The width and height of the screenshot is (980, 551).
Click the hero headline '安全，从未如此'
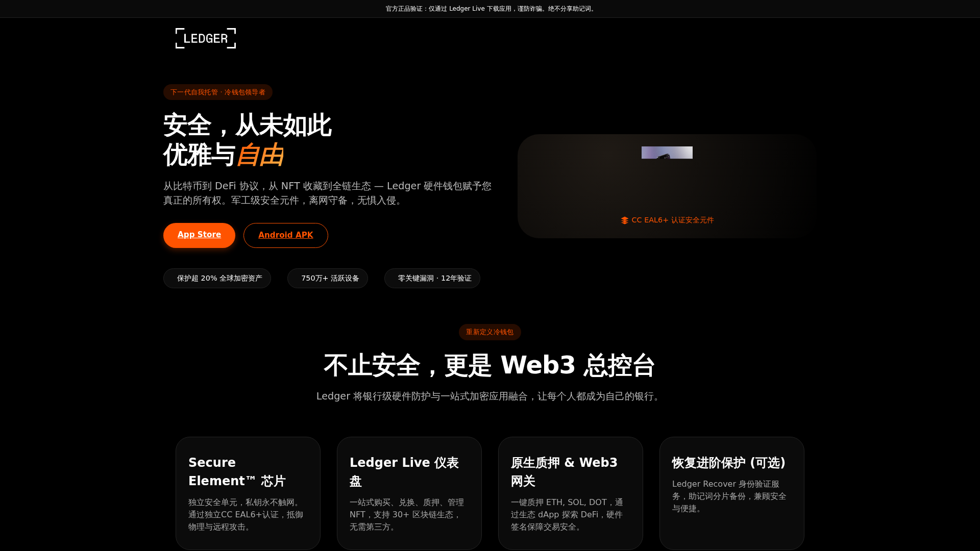tap(248, 126)
